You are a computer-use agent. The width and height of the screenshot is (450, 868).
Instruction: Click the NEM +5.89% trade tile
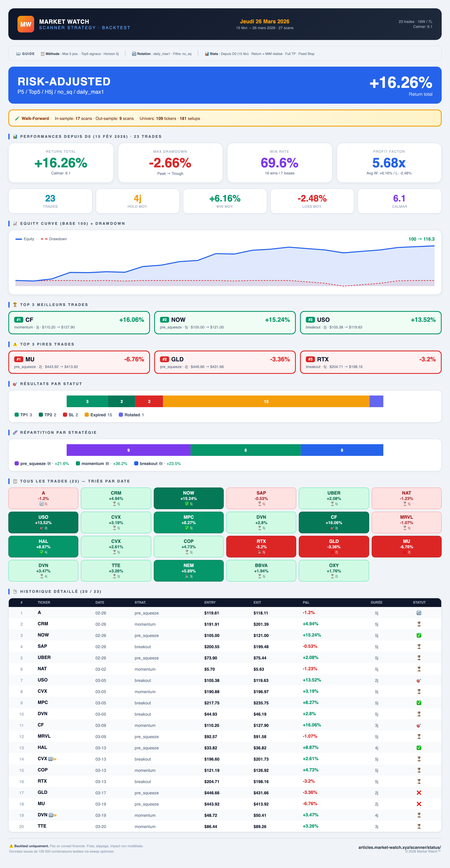189,571
